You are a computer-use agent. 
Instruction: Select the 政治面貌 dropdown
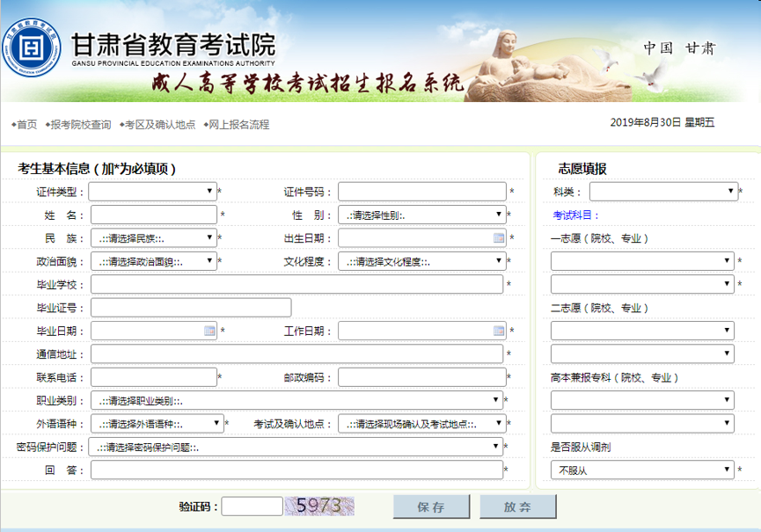154,261
